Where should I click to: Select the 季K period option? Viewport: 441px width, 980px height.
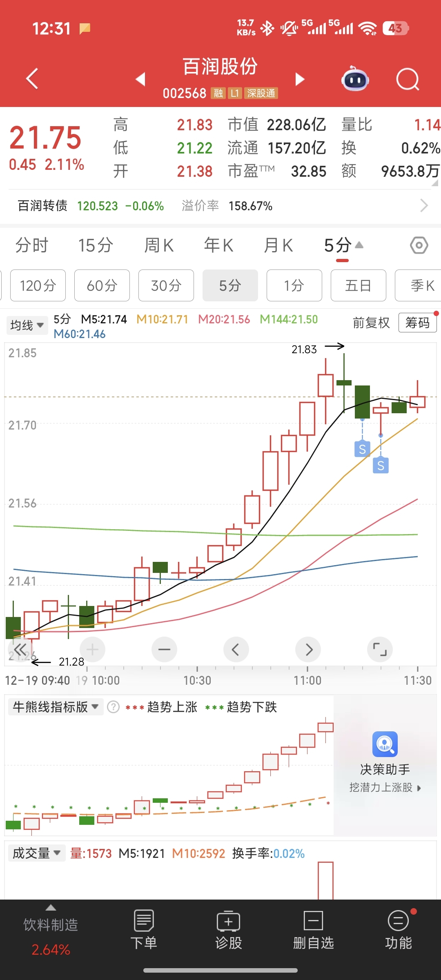(x=418, y=285)
